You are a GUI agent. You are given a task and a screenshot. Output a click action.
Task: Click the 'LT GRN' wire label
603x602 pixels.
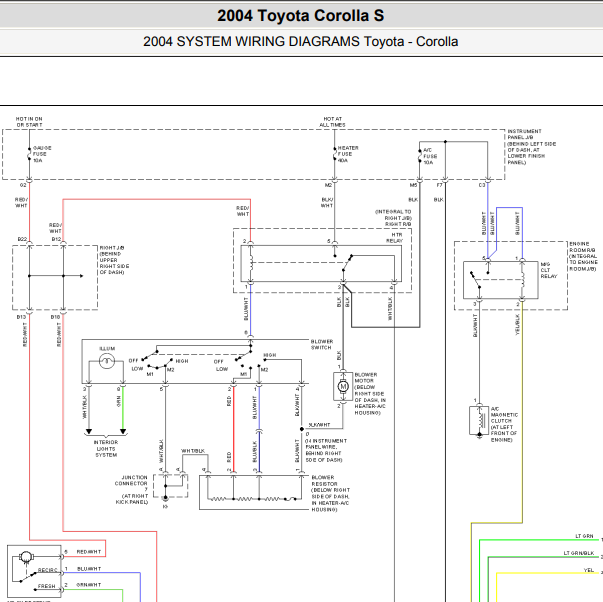tap(584, 536)
